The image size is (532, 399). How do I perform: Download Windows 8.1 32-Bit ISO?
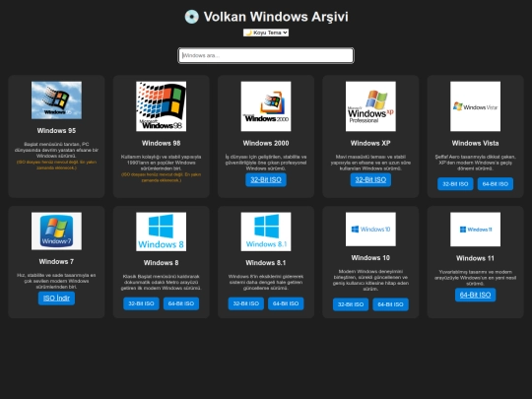[245, 303]
